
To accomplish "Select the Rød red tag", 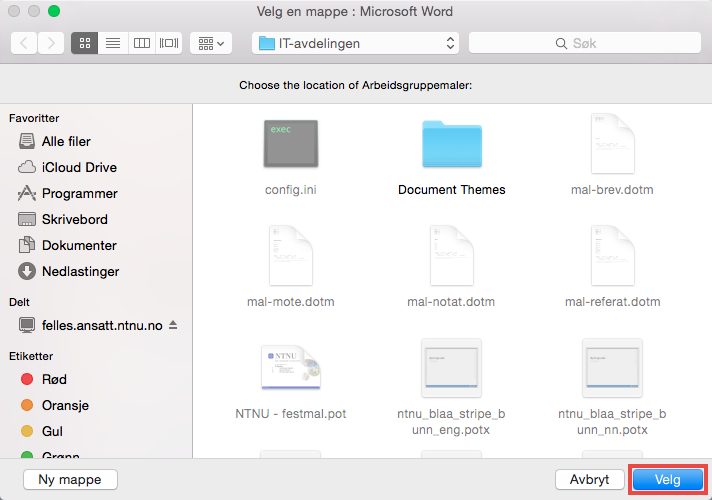I will 95,379.
